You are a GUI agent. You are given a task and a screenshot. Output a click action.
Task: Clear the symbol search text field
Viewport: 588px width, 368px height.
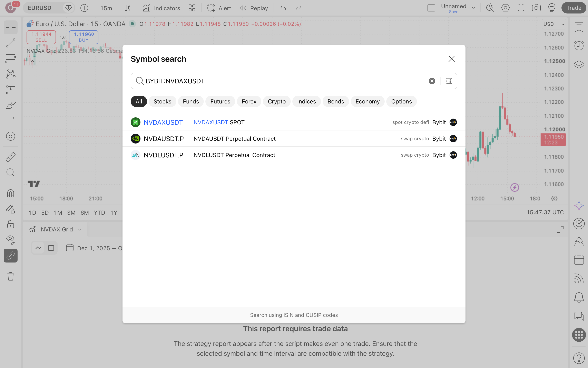coord(432,81)
